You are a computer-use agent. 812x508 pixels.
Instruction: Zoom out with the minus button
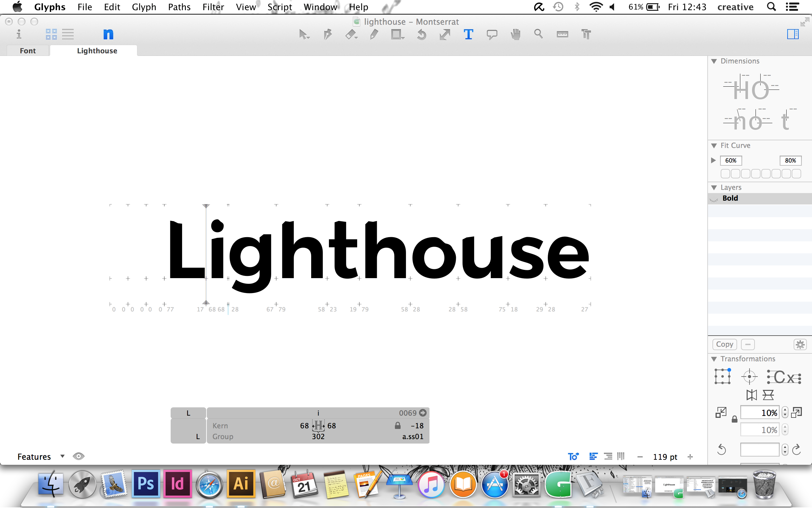click(x=640, y=457)
